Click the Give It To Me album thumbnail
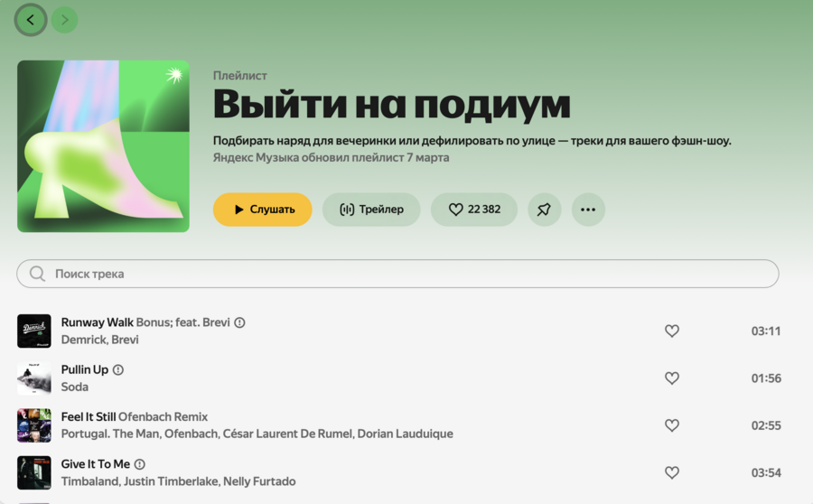Viewport: 813px width, 504px height. point(34,472)
